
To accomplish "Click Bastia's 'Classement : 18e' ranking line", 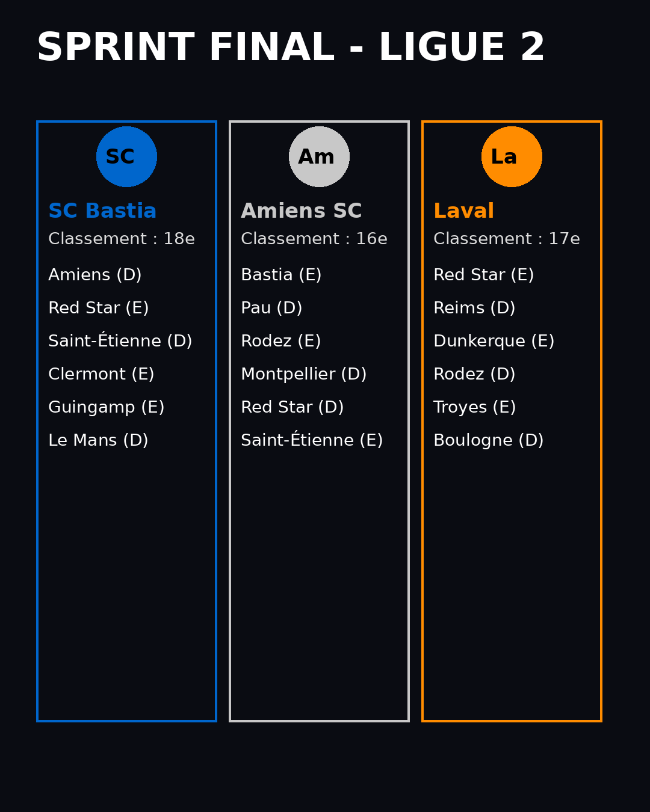I will pos(122,239).
